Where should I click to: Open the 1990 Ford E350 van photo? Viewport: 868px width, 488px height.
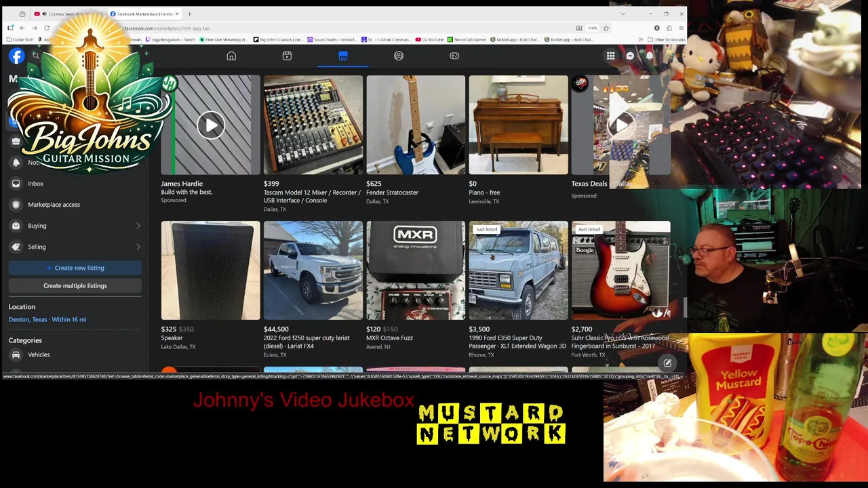[x=519, y=270]
